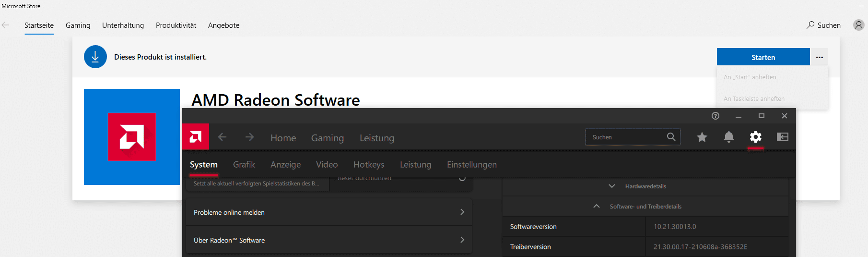Image resolution: width=868 pixels, height=257 pixels.
Task: Open the Produktivität section
Action: coord(176,25)
